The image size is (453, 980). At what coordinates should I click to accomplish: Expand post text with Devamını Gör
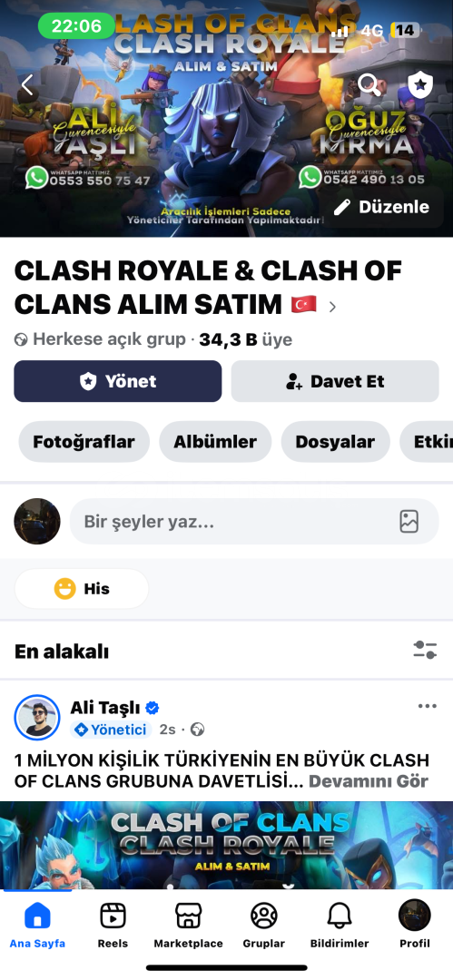tap(369, 781)
